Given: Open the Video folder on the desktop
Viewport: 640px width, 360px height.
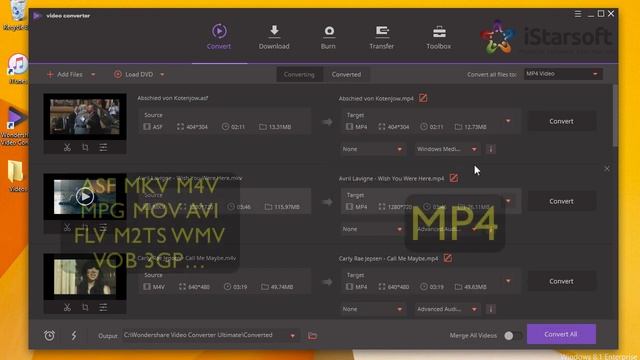Looking at the screenshot, I should 17,176.
